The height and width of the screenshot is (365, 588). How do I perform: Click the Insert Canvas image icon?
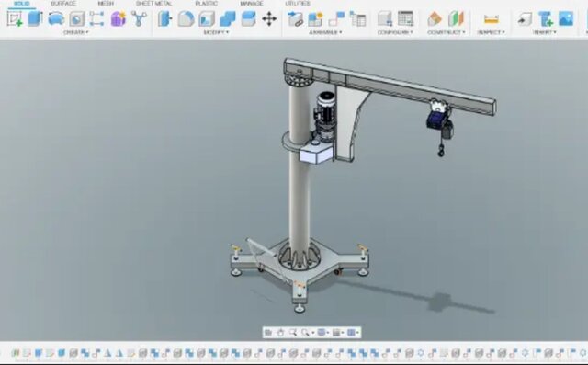click(x=566, y=18)
